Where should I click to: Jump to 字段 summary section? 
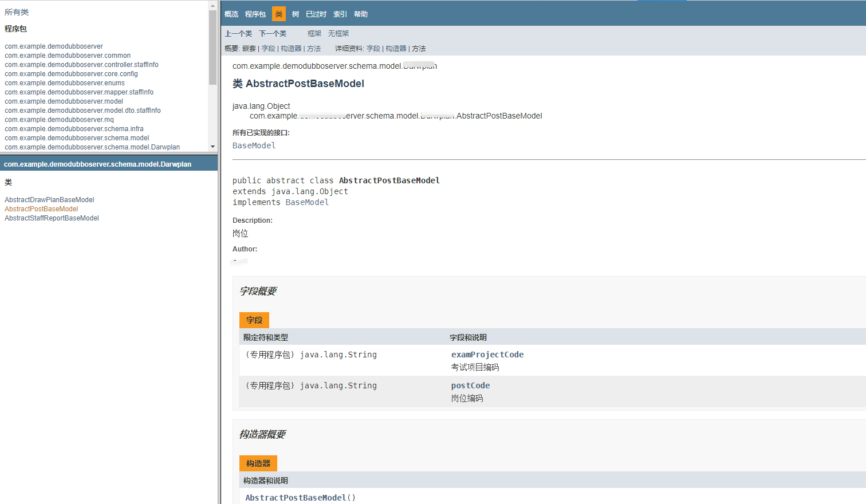pyautogui.click(x=268, y=49)
